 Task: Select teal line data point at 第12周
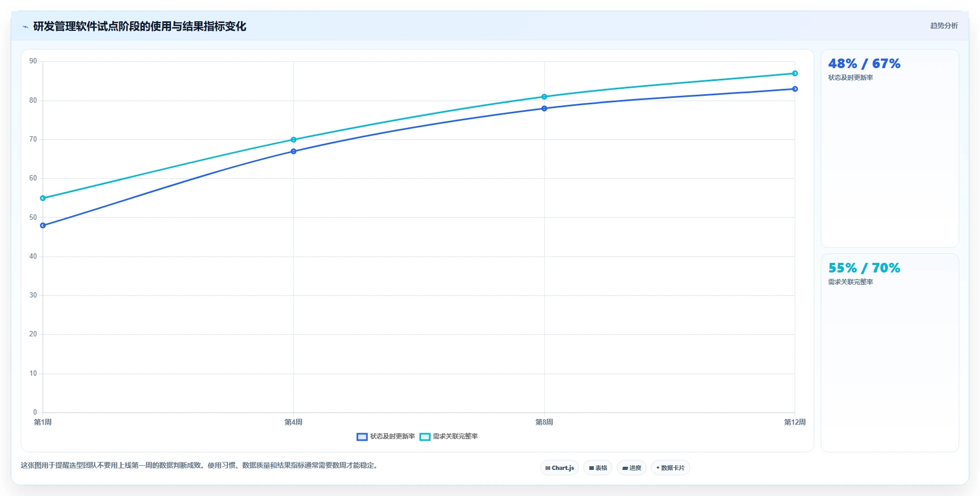[795, 73]
